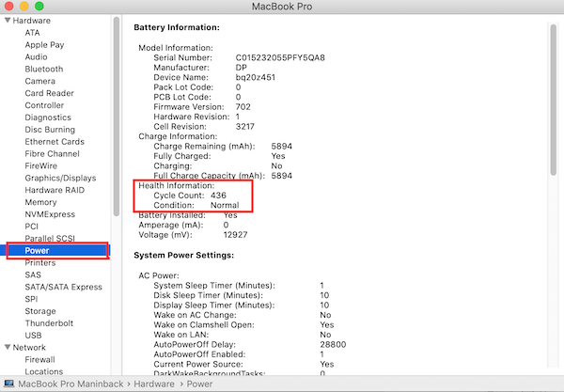
Task: Select Power in the bottom path bar
Action: [x=199, y=384]
